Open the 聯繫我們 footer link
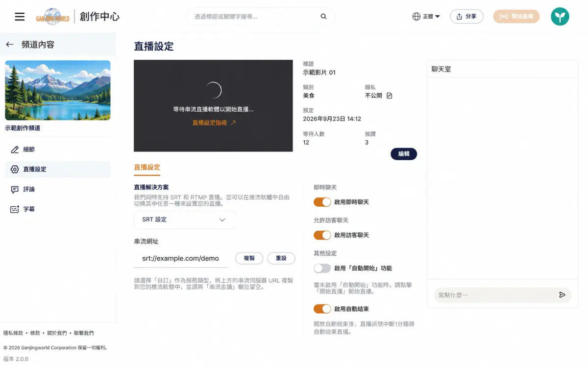 point(84,333)
